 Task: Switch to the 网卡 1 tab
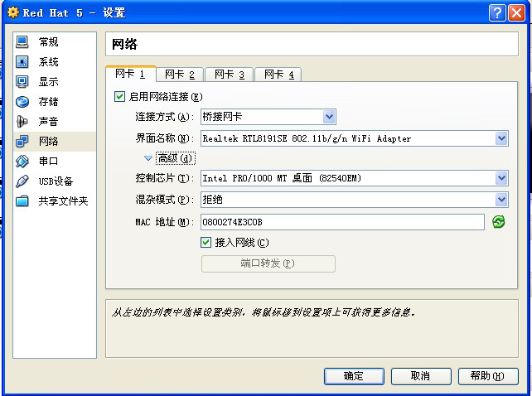click(131, 74)
